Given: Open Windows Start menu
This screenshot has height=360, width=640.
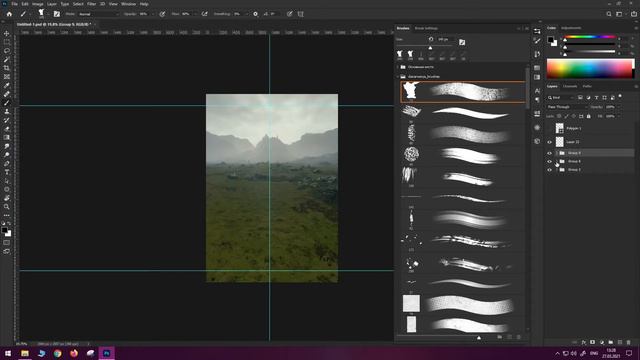Looking at the screenshot, I should [x=8, y=353].
